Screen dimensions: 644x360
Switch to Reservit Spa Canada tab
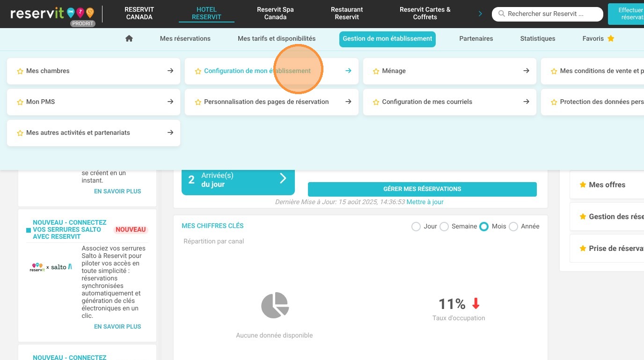[275, 13]
